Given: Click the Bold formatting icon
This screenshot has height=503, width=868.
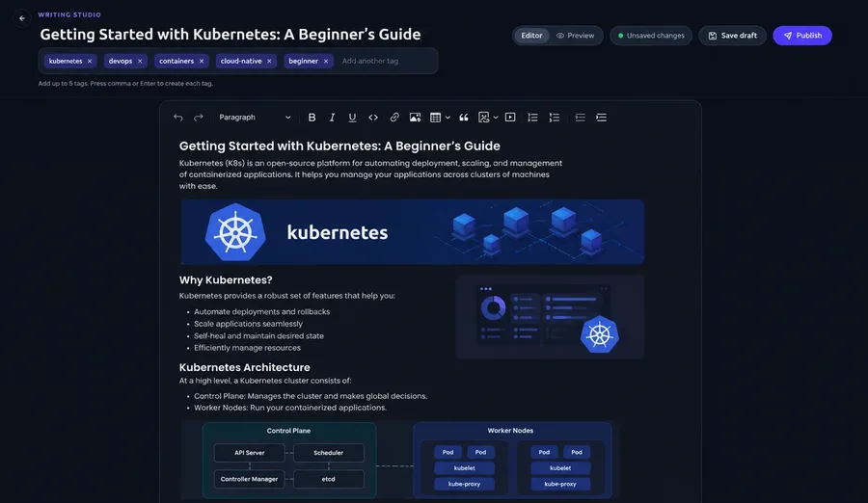Looking at the screenshot, I should pyautogui.click(x=312, y=118).
